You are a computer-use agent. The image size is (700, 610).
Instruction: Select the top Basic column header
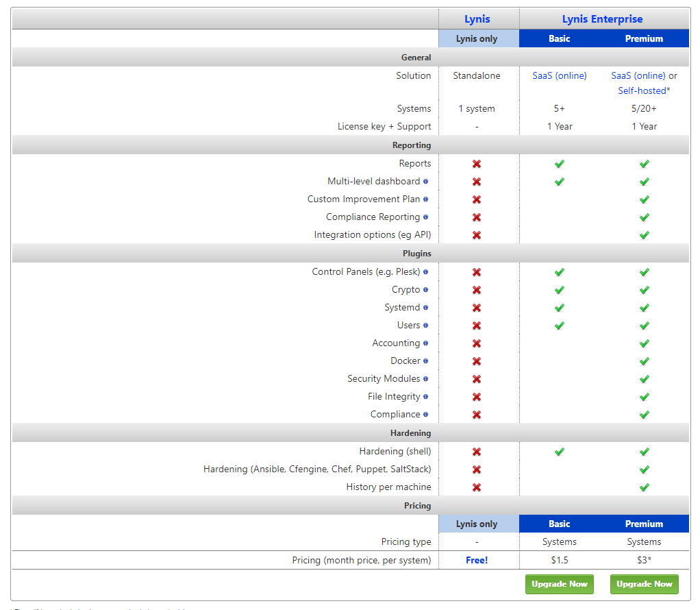[x=560, y=38]
